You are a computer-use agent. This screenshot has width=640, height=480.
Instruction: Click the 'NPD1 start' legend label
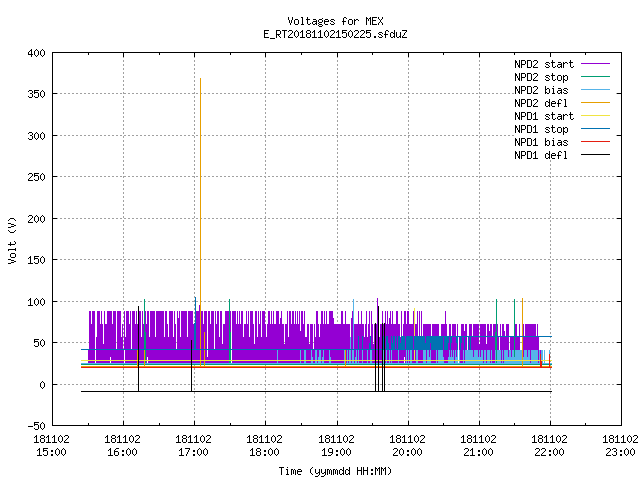tap(544, 116)
